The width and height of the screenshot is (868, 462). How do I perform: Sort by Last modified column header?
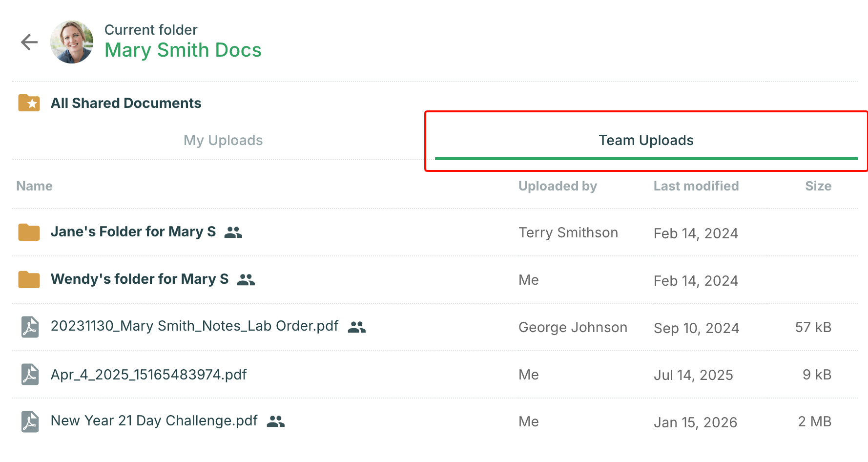point(696,186)
